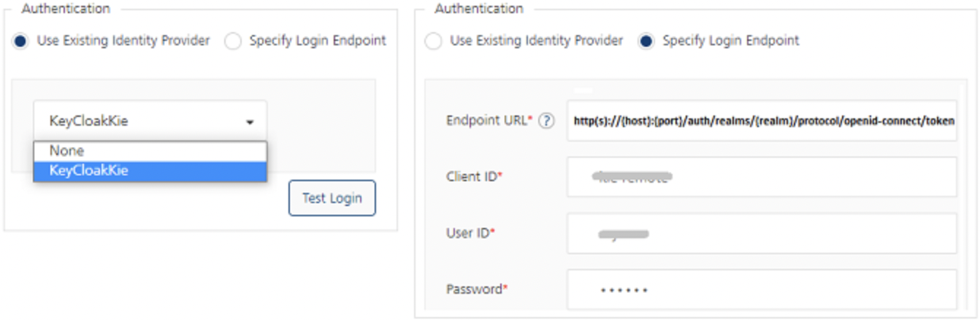Click the help icon beside Endpoint URL
Screen dimensions: 980x320
(x=545, y=121)
